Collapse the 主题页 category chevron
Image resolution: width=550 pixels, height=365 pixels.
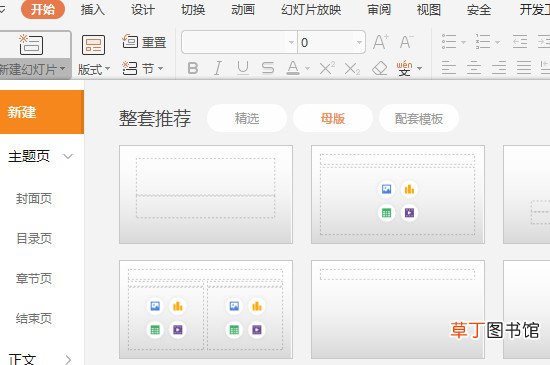tap(68, 156)
